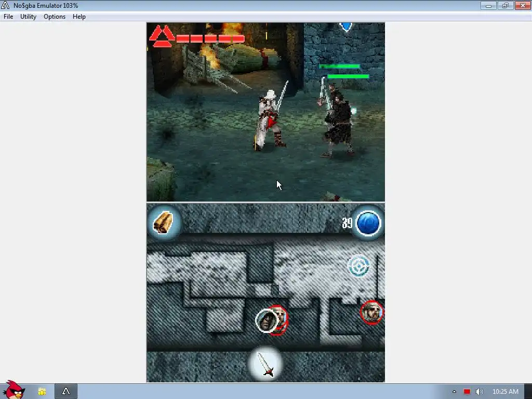The image size is (532, 399).
Task: Minimize the NoSgba emulator window
Action: (x=488, y=5)
